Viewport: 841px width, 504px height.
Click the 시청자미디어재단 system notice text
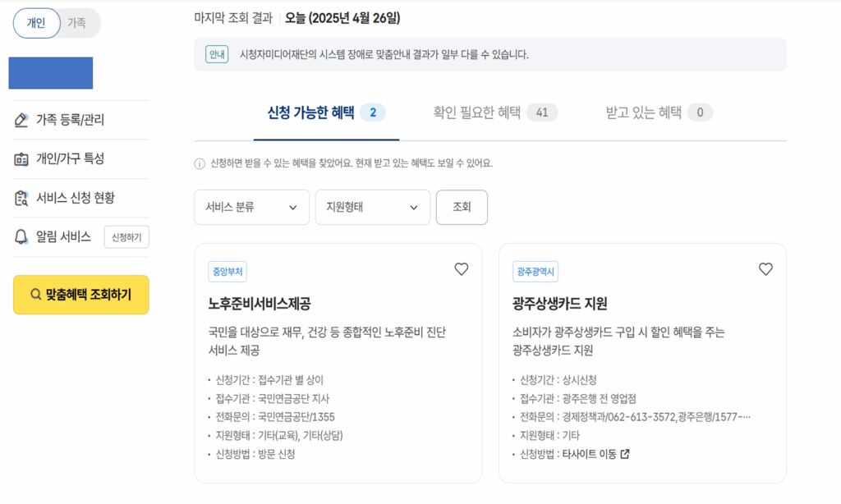click(x=384, y=55)
